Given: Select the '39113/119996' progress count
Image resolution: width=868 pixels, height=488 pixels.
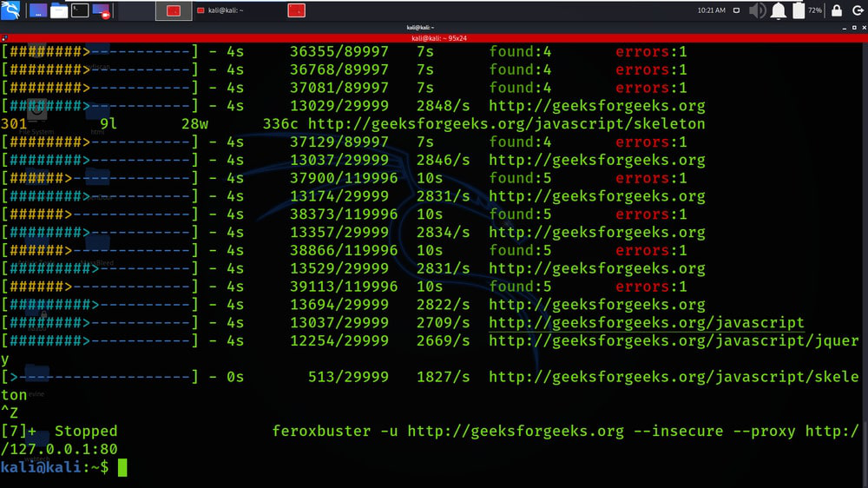Looking at the screenshot, I should tap(344, 287).
